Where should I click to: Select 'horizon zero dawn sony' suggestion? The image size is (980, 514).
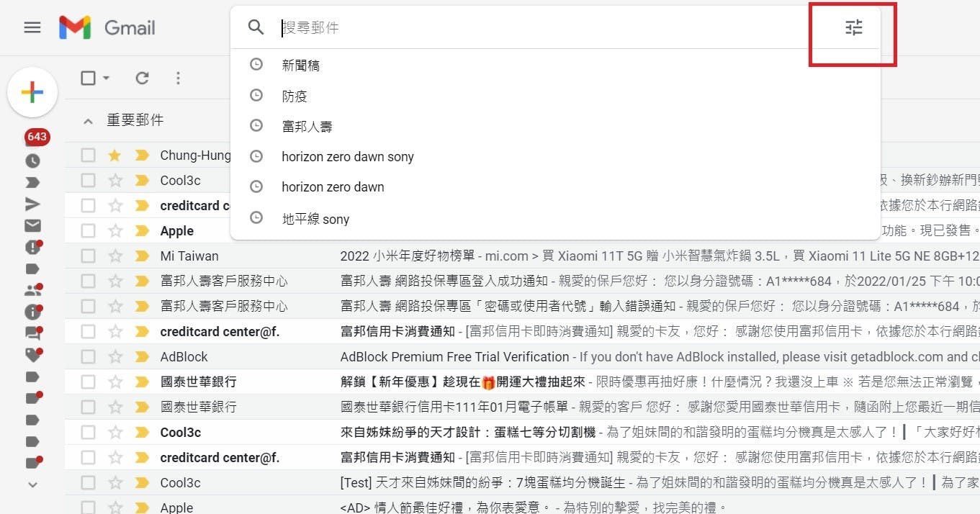tap(555, 156)
